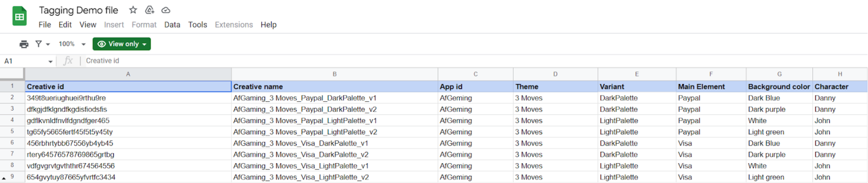Select row 5 header
The width and height of the screenshot is (868, 183).
point(12,132)
